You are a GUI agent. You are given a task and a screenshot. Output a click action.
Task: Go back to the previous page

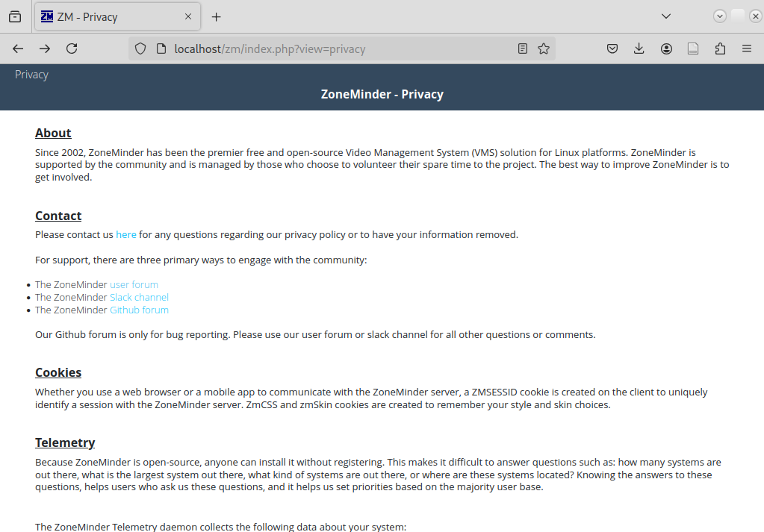[x=18, y=48]
